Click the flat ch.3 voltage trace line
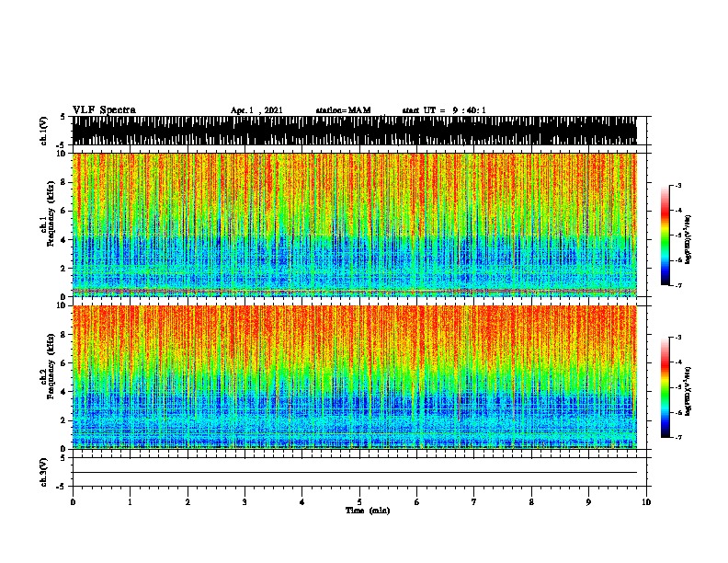This screenshot has width=728, height=563. 354,473
